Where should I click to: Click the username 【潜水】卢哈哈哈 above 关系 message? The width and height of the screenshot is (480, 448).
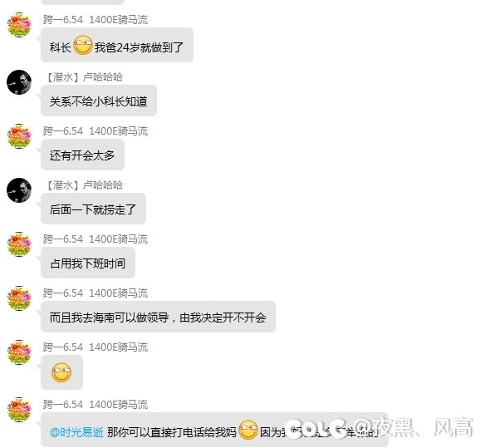pyautogui.click(x=84, y=77)
